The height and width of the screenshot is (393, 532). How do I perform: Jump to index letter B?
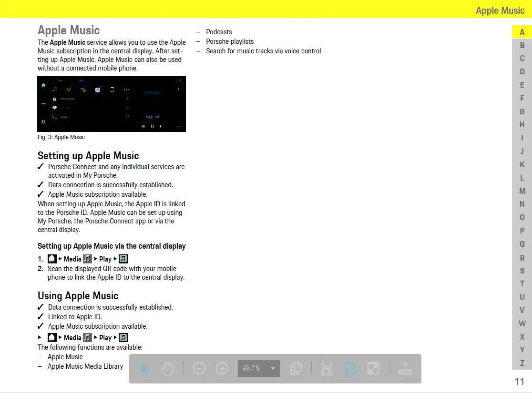522,45
